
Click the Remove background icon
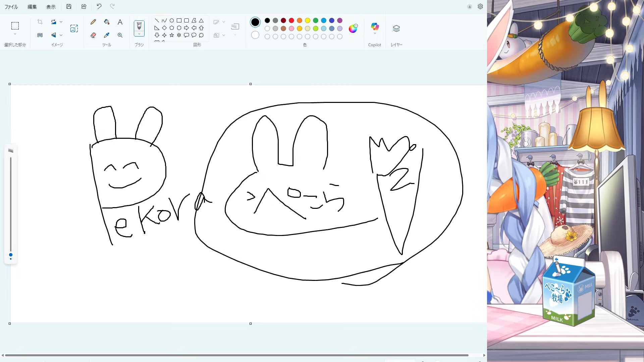[x=40, y=35]
